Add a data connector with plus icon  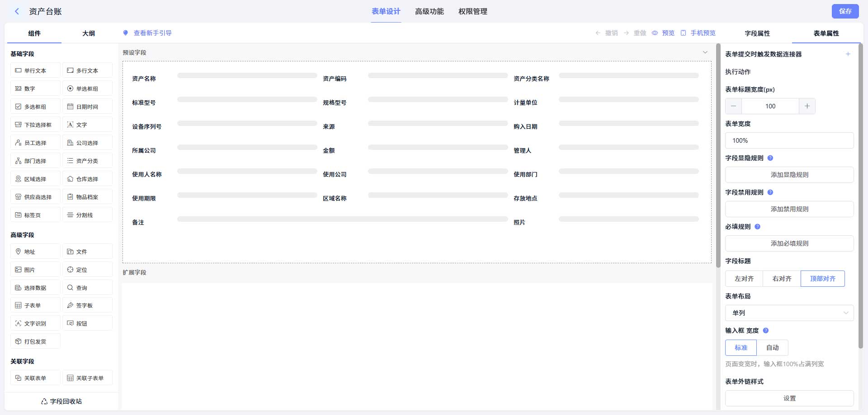848,54
